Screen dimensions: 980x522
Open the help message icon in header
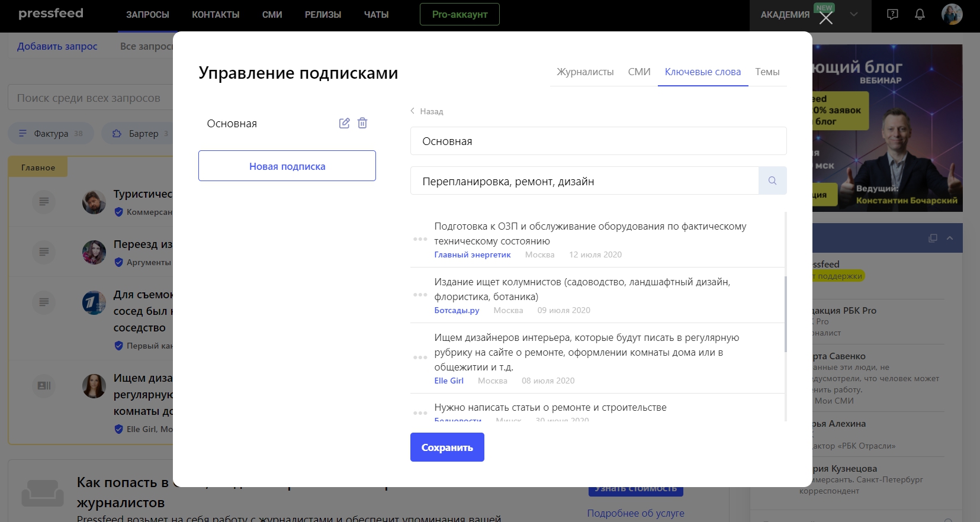(x=892, y=14)
